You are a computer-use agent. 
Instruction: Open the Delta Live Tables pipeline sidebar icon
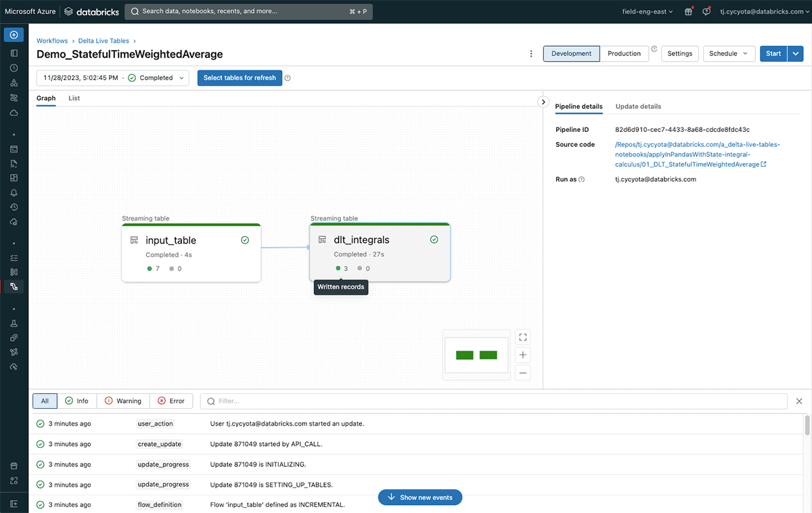point(14,286)
